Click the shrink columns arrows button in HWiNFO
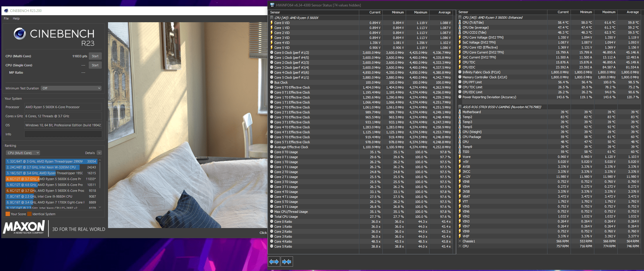Screen dimensions: 644x271 pos(287,262)
